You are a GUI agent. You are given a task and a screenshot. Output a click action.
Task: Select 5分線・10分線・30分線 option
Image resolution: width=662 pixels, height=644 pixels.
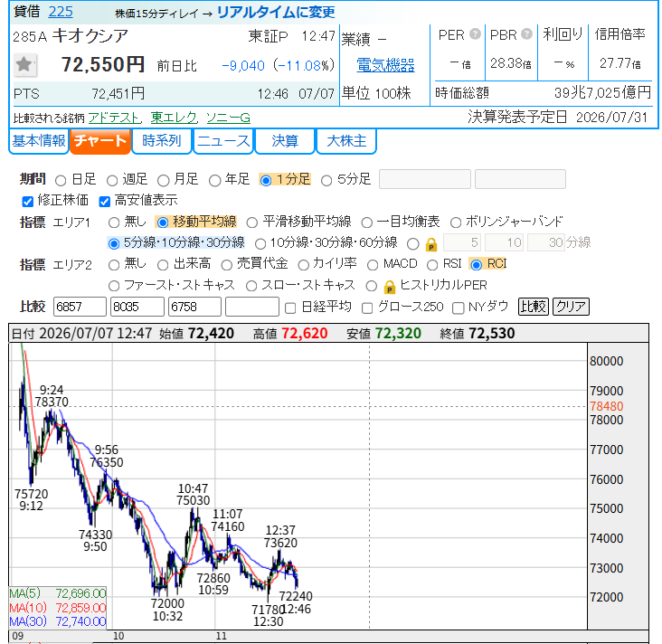[x=114, y=243]
